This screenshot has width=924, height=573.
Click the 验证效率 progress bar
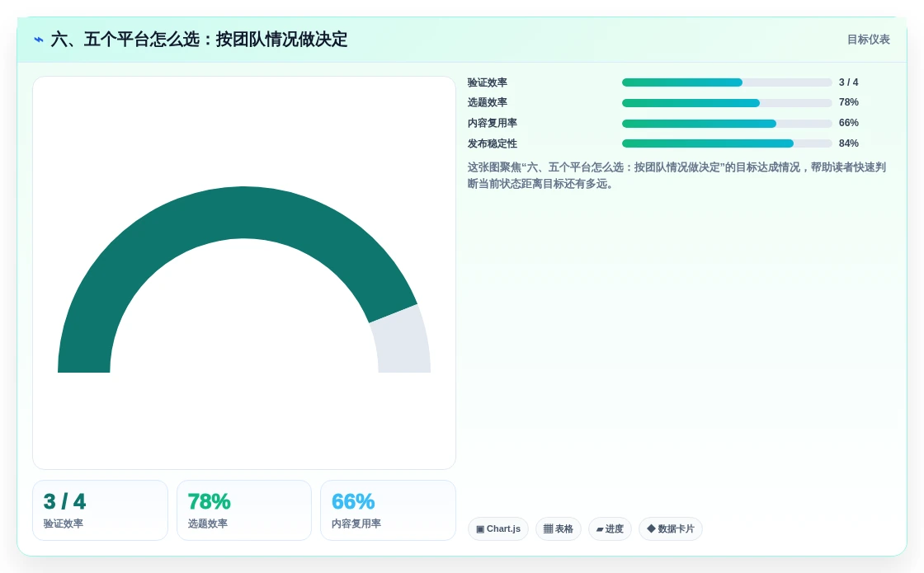[727, 82]
